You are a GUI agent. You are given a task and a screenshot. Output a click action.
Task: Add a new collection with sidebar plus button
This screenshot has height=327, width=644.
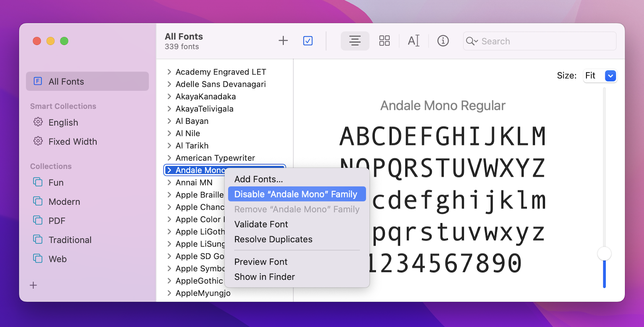click(x=33, y=285)
